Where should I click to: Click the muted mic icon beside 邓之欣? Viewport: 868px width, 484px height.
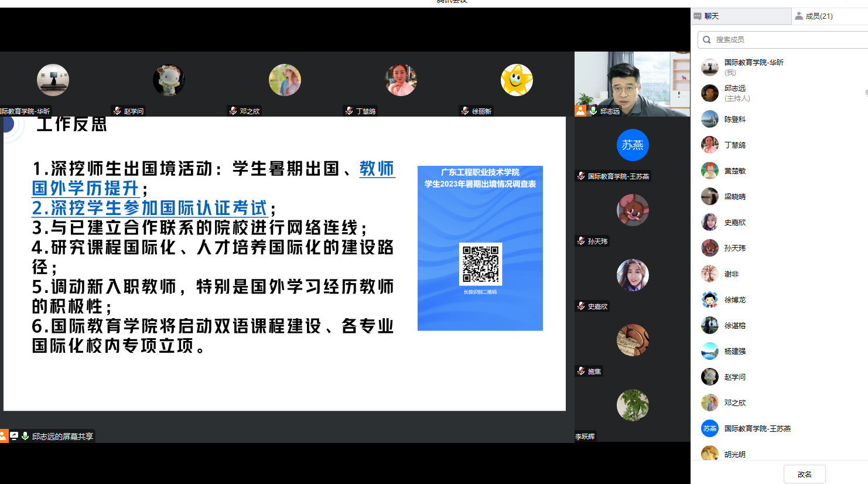pos(233,111)
